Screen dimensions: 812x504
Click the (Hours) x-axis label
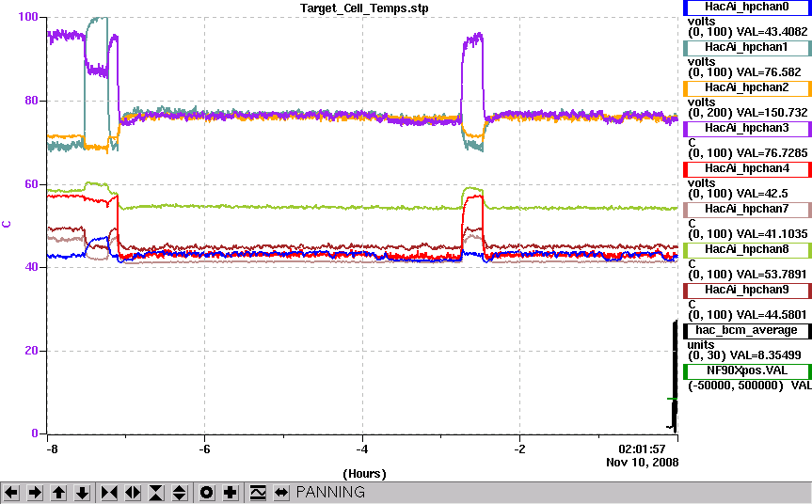(364, 474)
